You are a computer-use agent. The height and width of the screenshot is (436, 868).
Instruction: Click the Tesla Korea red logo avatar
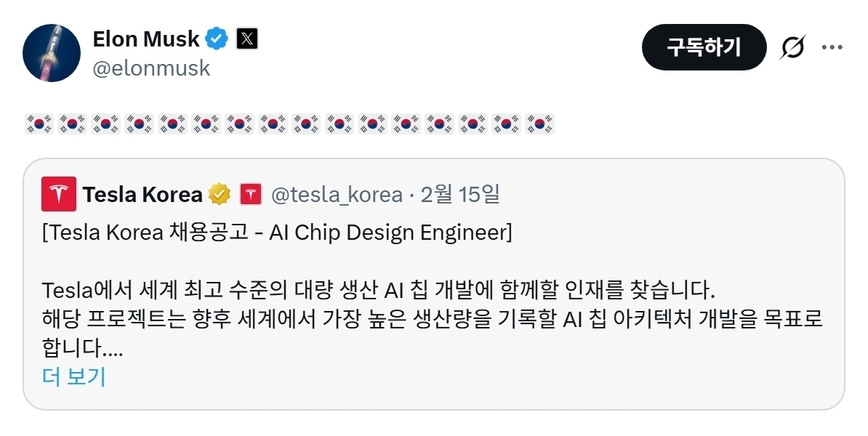click(59, 194)
